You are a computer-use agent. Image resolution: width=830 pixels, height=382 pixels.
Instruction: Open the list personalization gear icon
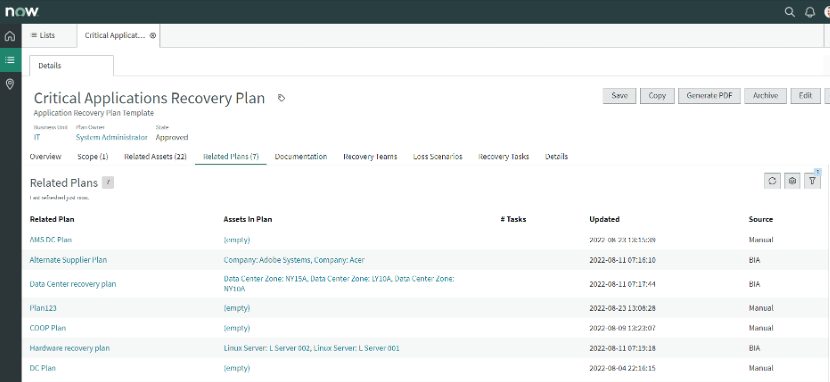792,181
